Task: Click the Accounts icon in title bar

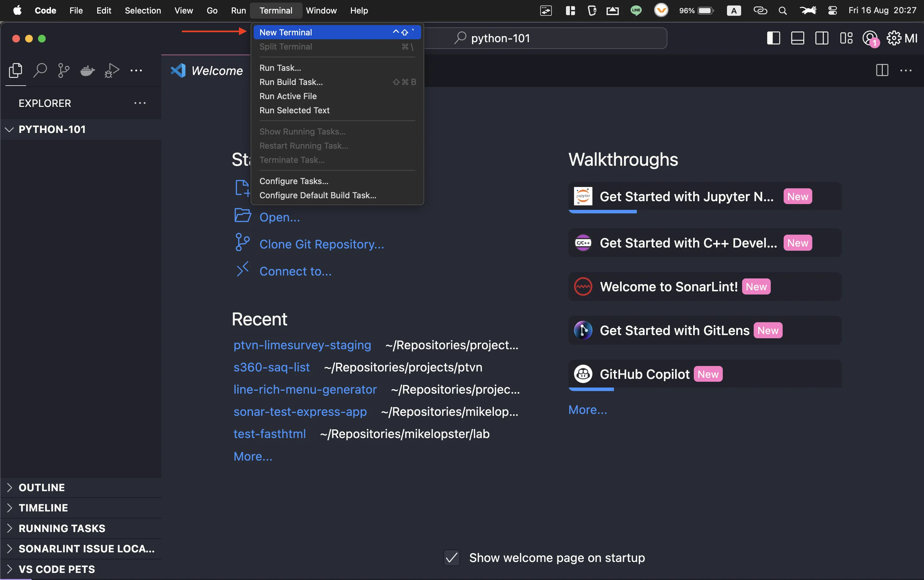Action: coord(870,38)
